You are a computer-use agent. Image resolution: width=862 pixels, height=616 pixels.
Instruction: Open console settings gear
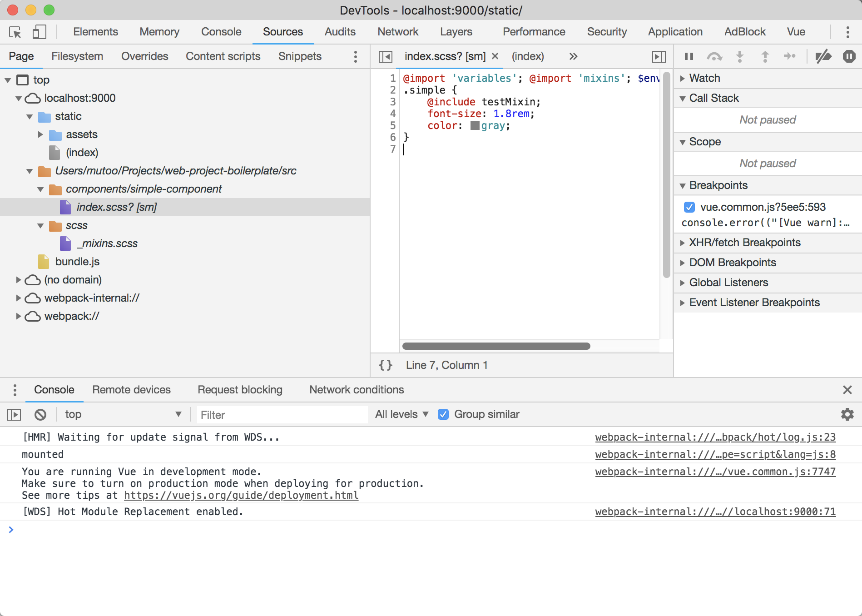(x=847, y=414)
